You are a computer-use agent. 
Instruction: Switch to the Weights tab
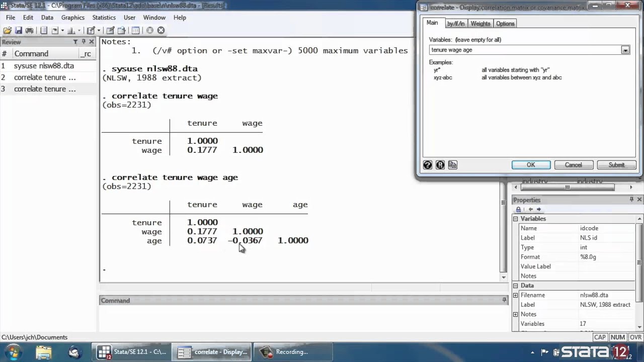480,24
